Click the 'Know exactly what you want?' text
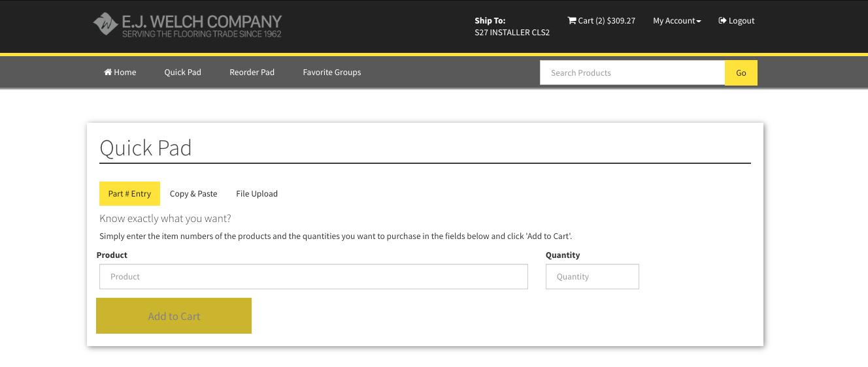868x367 pixels. [165, 218]
